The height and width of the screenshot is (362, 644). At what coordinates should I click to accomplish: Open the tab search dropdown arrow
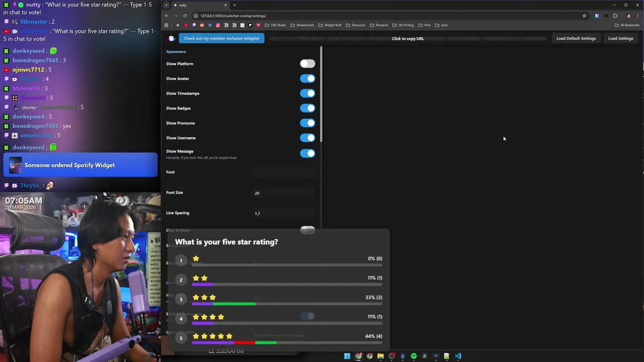pos(166,5)
